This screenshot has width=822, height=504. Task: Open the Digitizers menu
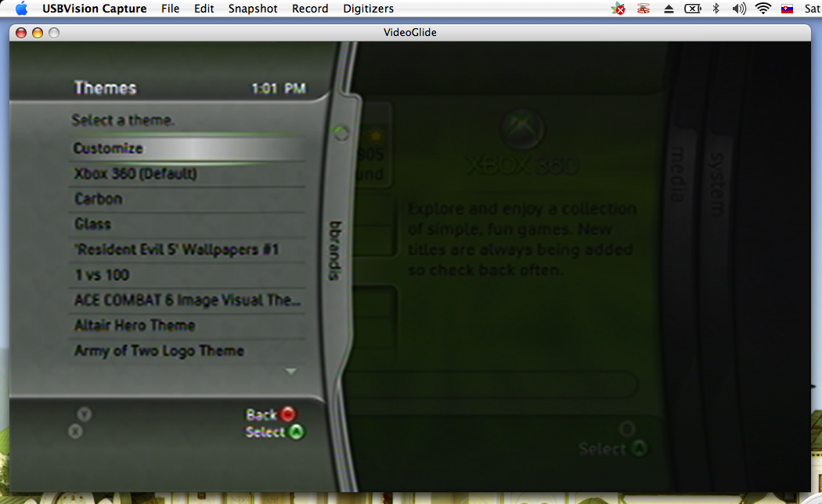pos(368,9)
